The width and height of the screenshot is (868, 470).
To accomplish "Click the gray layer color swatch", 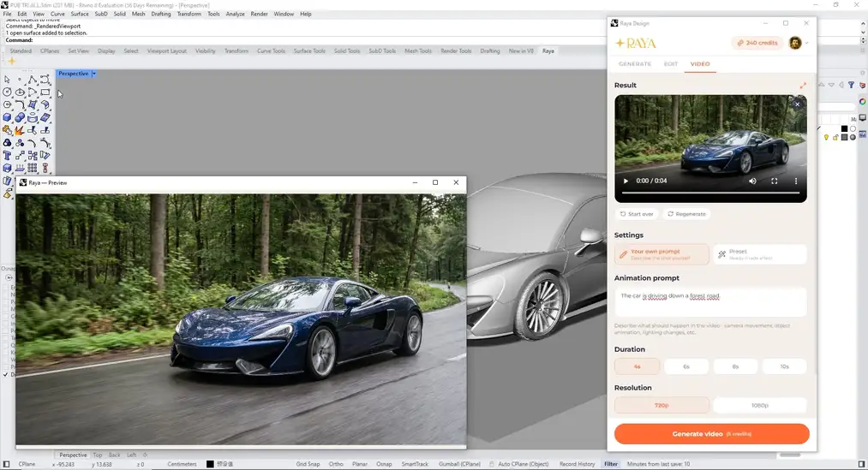I will click(844, 137).
